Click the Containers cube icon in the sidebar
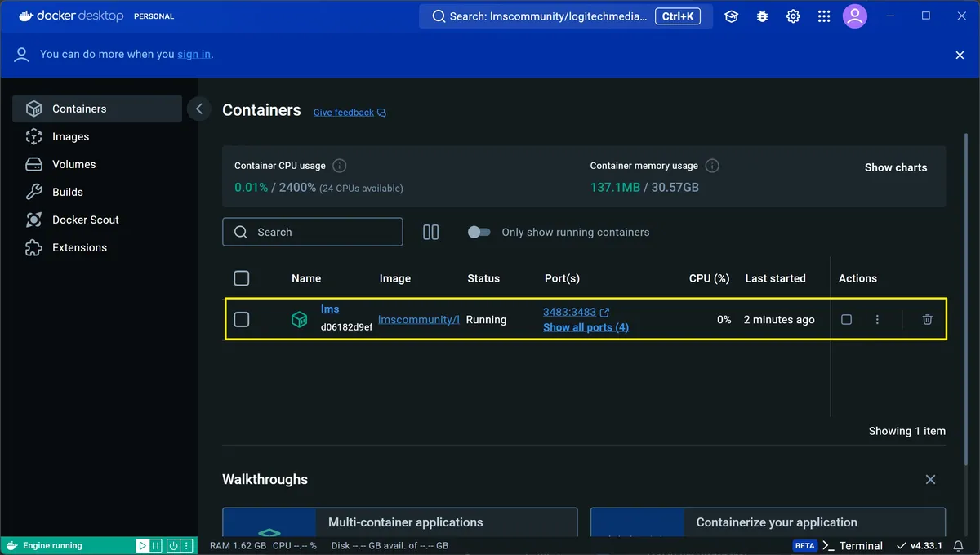The height and width of the screenshot is (555, 980). (34, 109)
